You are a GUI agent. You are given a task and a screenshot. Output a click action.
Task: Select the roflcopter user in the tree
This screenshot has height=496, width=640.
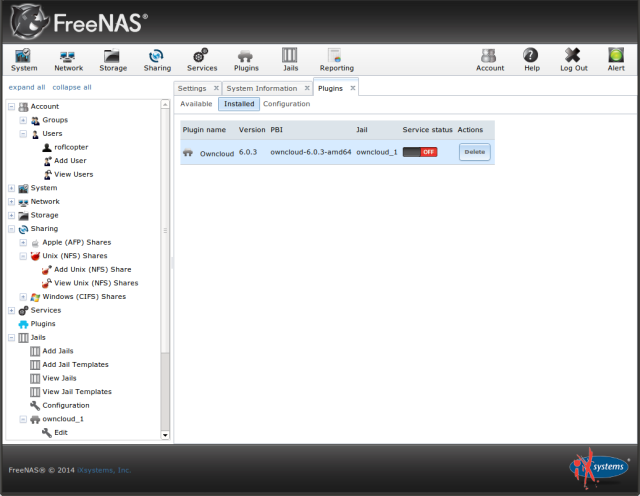coord(71,147)
